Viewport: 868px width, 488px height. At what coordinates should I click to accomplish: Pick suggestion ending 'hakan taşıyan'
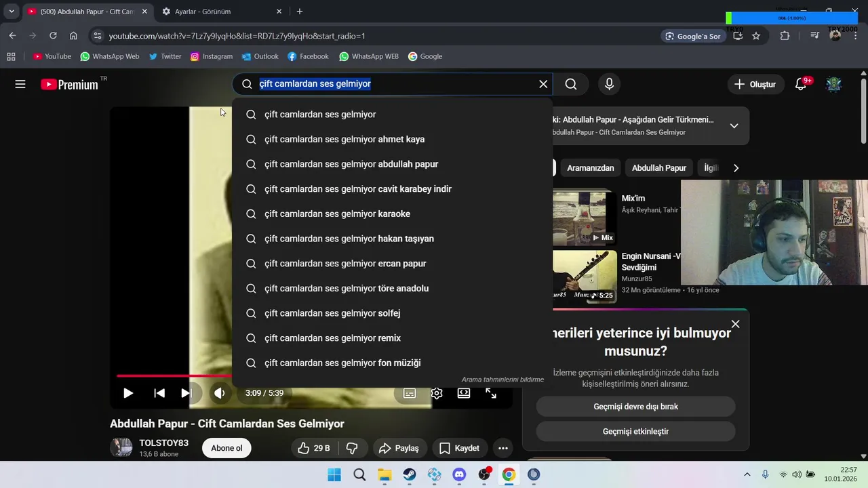(x=392, y=239)
